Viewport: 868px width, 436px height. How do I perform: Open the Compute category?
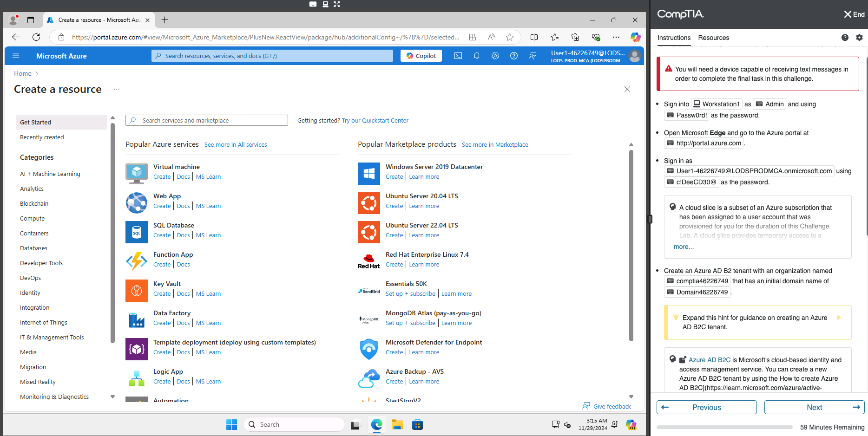(32, 218)
